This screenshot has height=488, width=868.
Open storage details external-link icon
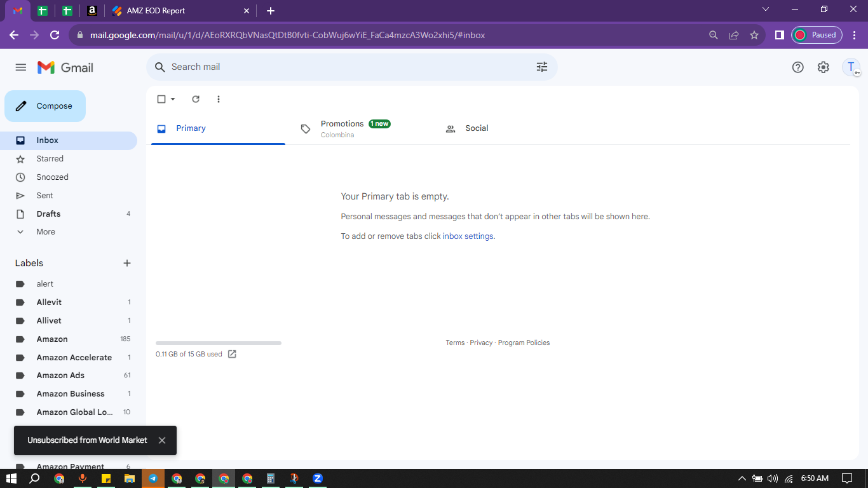(232, 354)
